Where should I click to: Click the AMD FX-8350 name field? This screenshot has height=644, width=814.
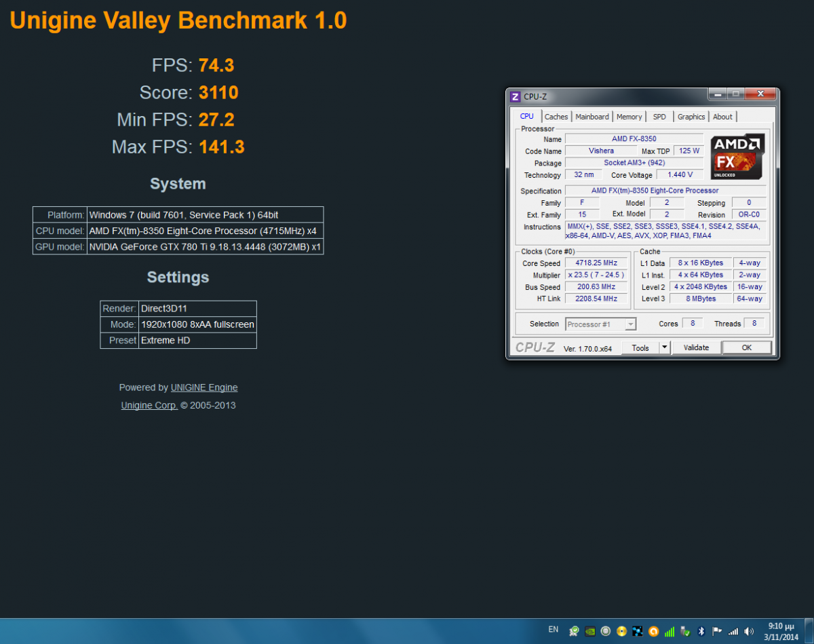634,139
